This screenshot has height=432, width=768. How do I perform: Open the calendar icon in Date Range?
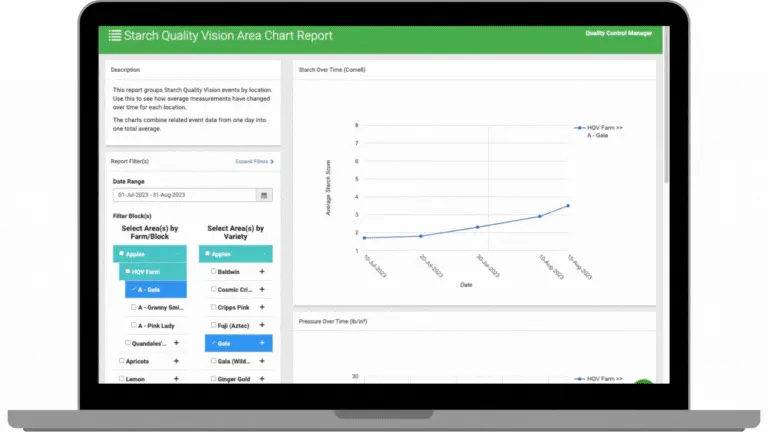264,195
